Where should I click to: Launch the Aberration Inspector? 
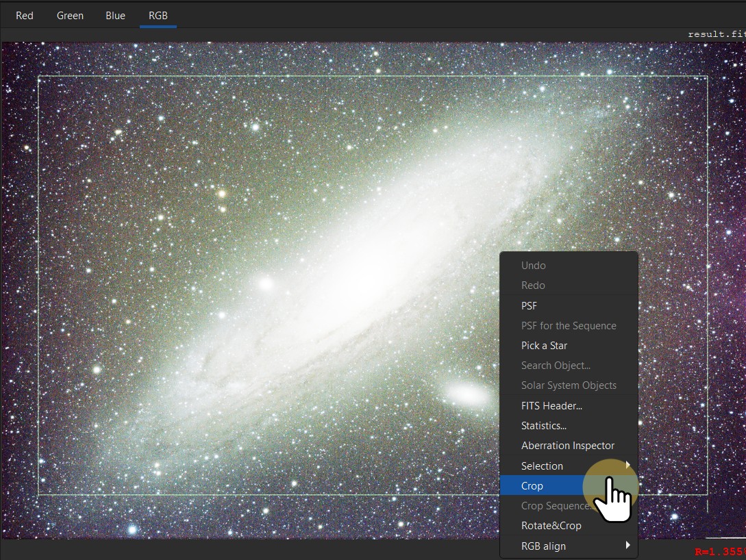coord(568,446)
